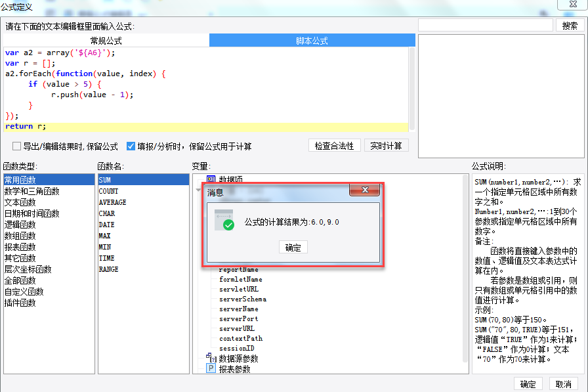Close the 消息 message dialog
588x392 pixels.
pyautogui.click(x=364, y=190)
